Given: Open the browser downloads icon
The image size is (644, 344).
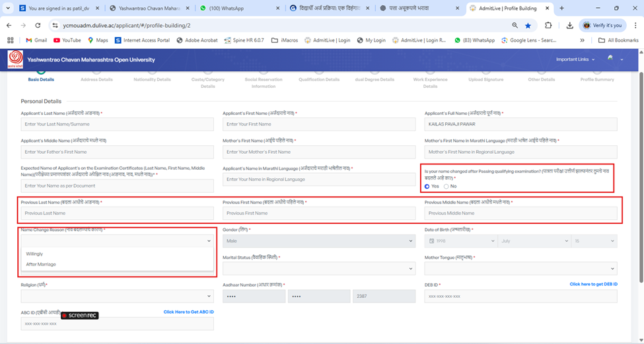Looking at the screenshot, I should [570, 25].
